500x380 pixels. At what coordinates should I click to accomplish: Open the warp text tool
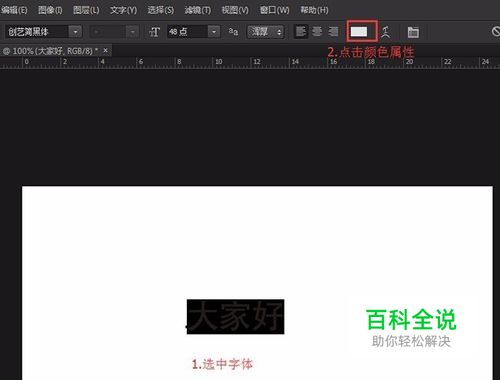pos(386,32)
